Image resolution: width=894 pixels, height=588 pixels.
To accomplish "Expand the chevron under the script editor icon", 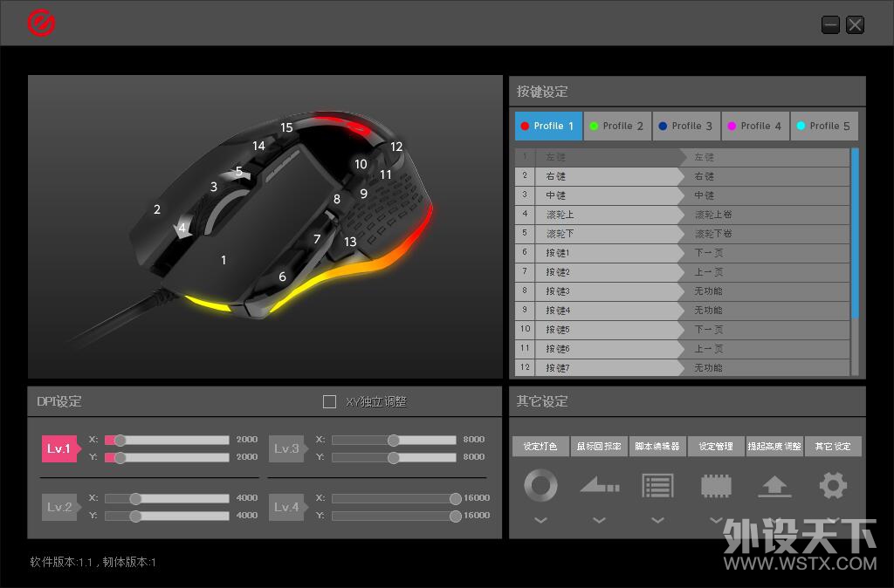I will click(x=658, y=520).
